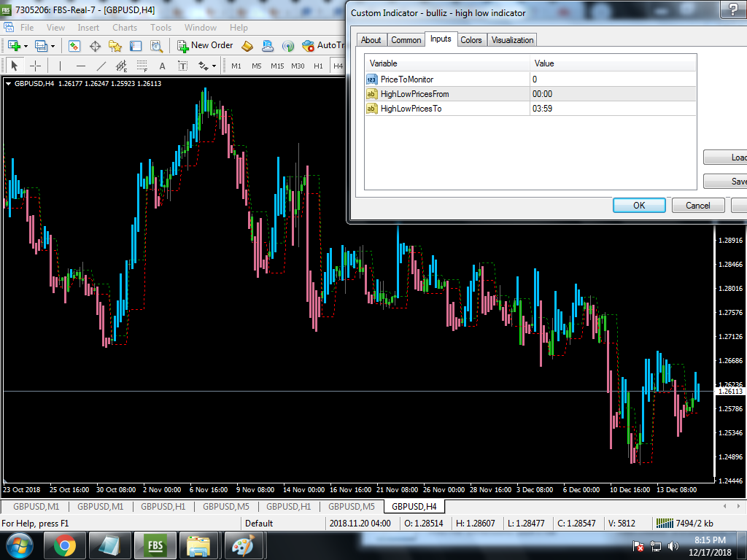Open the Tools menu
The image size is (747, 560).
click(161, 28)
